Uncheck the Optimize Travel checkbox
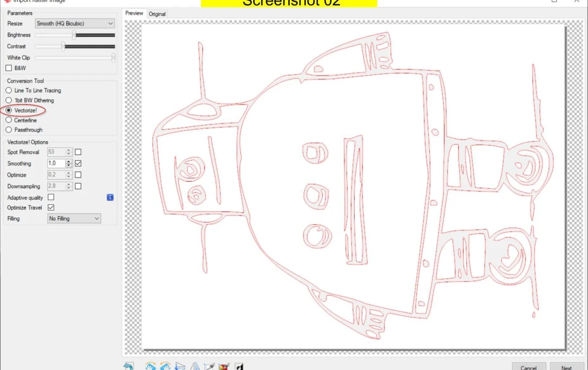 point(51,208)
